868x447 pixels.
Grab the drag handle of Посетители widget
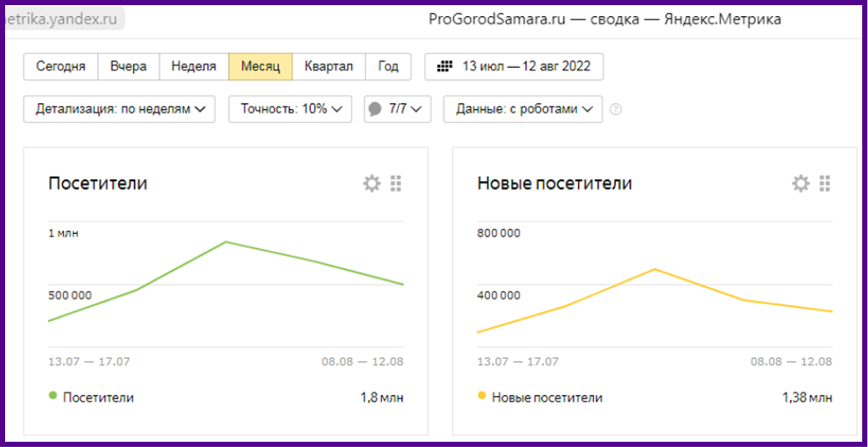(395, 184)
